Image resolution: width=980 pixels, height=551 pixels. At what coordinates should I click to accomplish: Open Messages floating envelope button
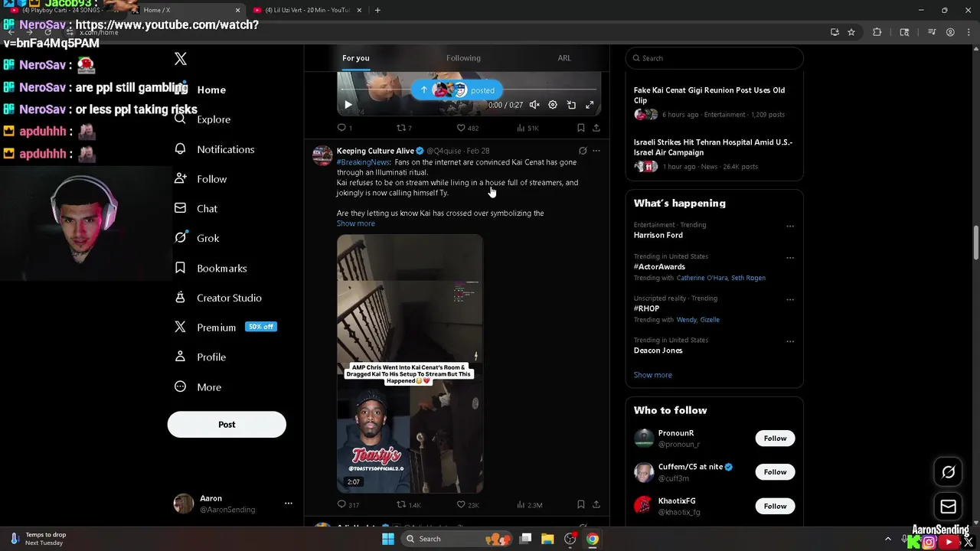(948, 507)
